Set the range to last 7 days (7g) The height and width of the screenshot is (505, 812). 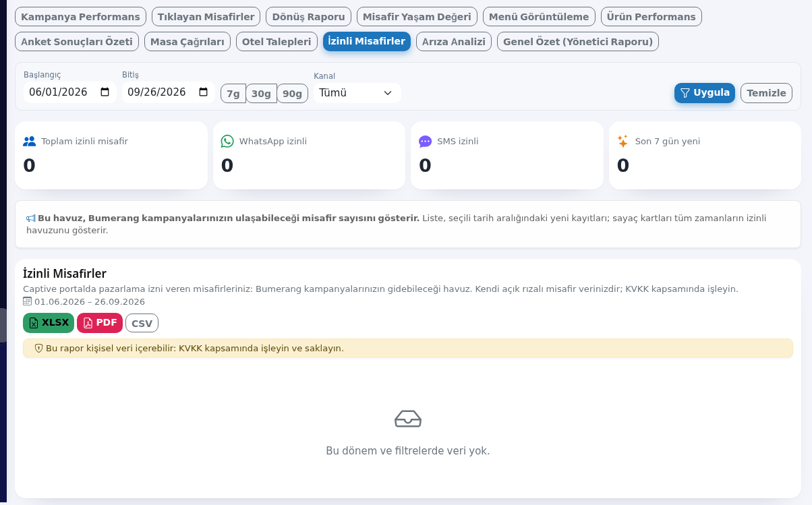233,93
